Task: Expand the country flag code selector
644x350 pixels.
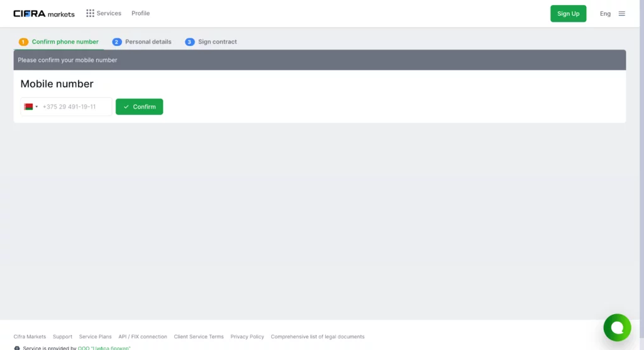Action: pos(31,107)
